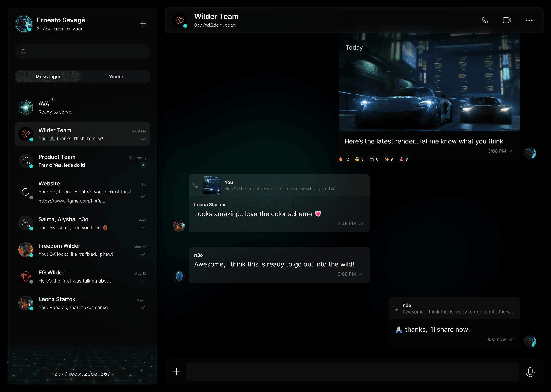Start a voice call with Wilder Team
Image resolution: width=551 pixels, height=392 pixels.
click(x=485, y=20)
